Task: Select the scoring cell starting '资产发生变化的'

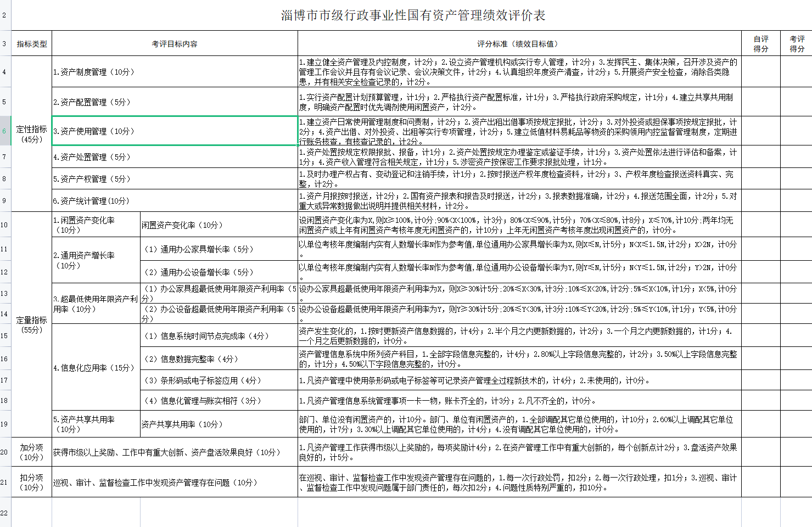Action: tap(519, 335)
